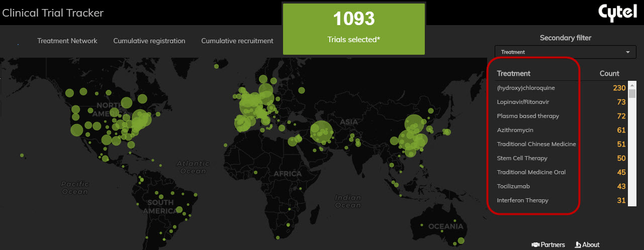Open the Cumulative registration tab
The image size is (644, 250).
pos(149,41)
